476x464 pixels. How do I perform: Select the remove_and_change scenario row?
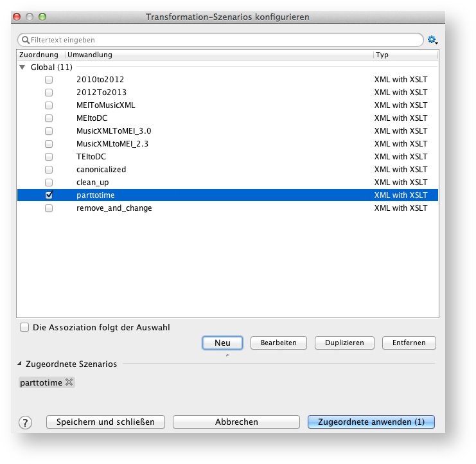coord(114,208)
